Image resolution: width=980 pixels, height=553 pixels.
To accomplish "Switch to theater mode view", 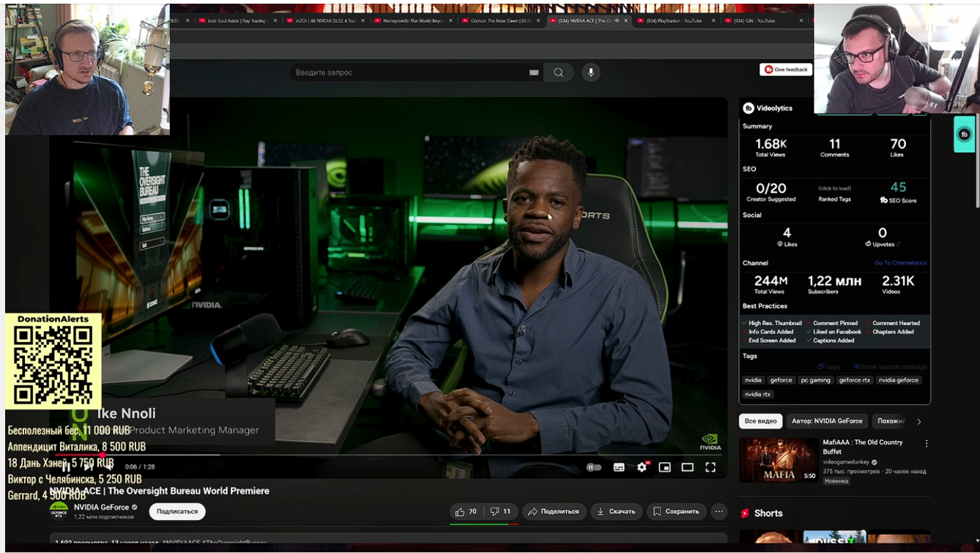I will (687, 467).
